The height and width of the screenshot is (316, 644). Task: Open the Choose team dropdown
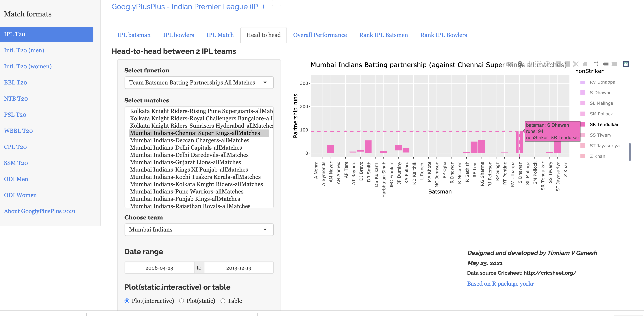click(x=199, y=230)
